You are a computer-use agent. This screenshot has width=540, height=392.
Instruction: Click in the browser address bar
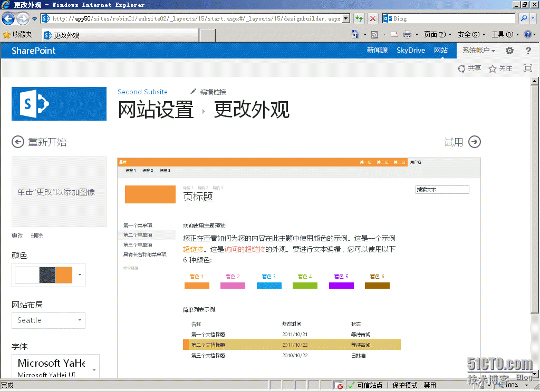click(196, 18)
